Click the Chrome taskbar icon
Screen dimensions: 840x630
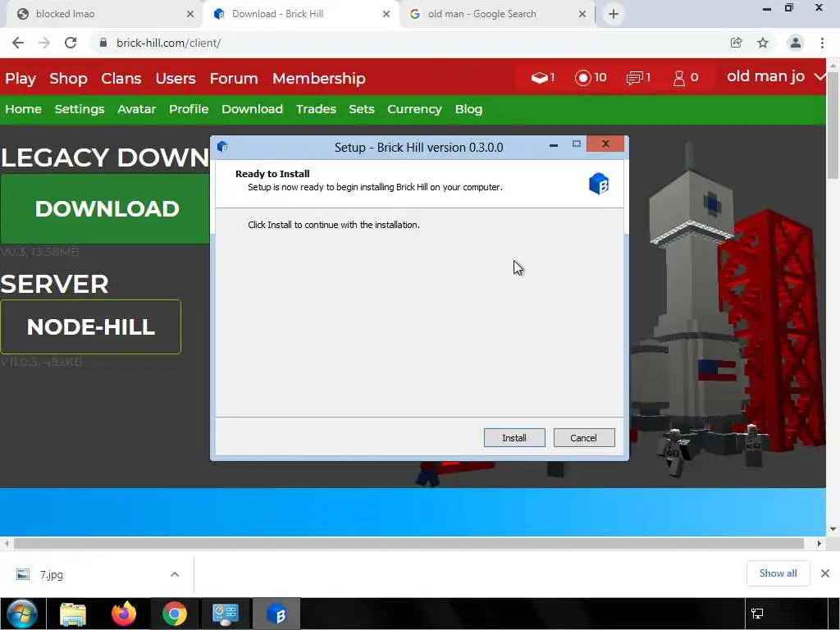point(175,614)
